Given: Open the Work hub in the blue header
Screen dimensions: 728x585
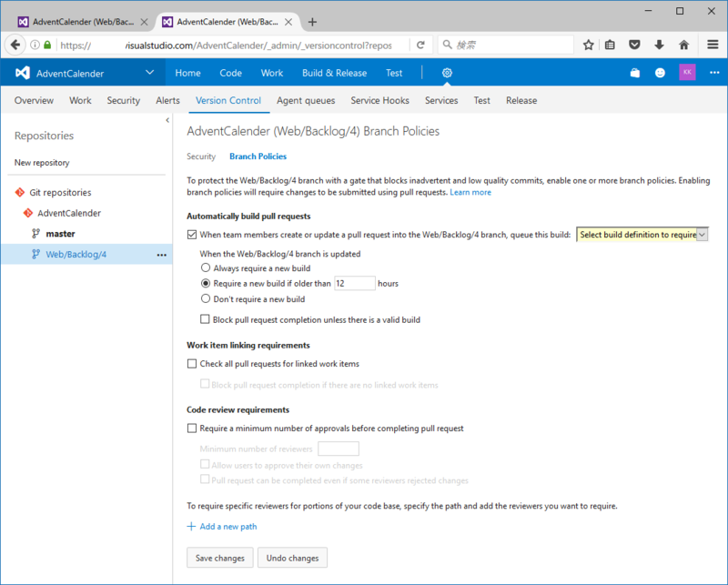Looking at the screenshot, I should tap(271, 73).
